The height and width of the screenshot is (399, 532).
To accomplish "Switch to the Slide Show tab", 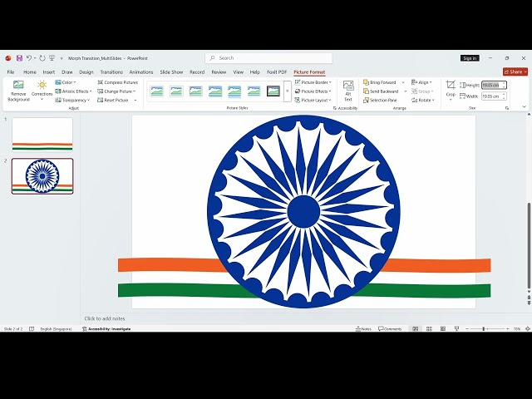I will tap(171, 72).
